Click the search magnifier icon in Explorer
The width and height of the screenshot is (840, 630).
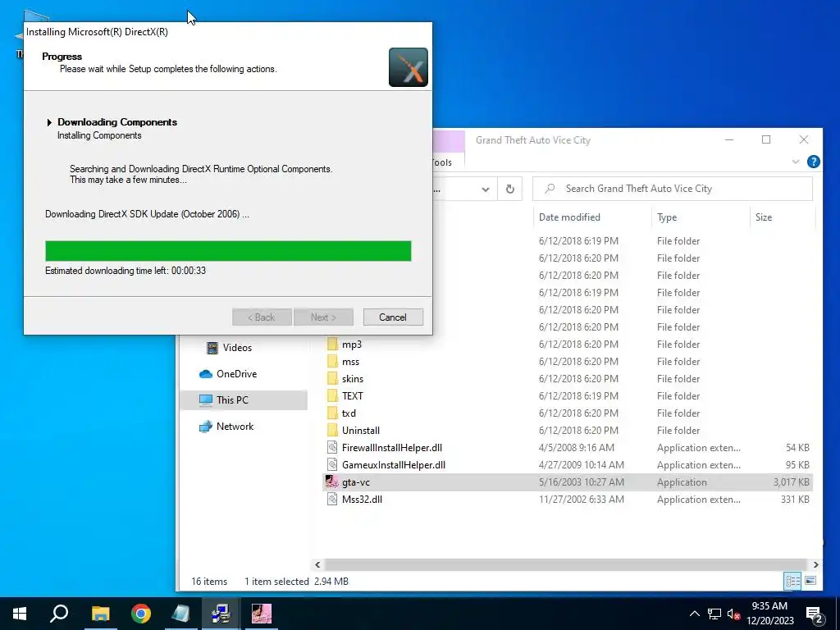tap(550, 189)
